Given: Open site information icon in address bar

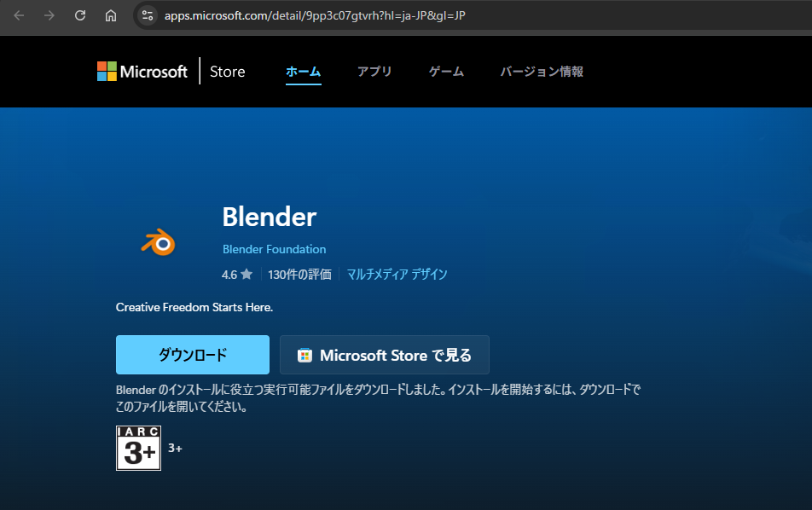Looking at the screenshot, I should pos(148,15).
